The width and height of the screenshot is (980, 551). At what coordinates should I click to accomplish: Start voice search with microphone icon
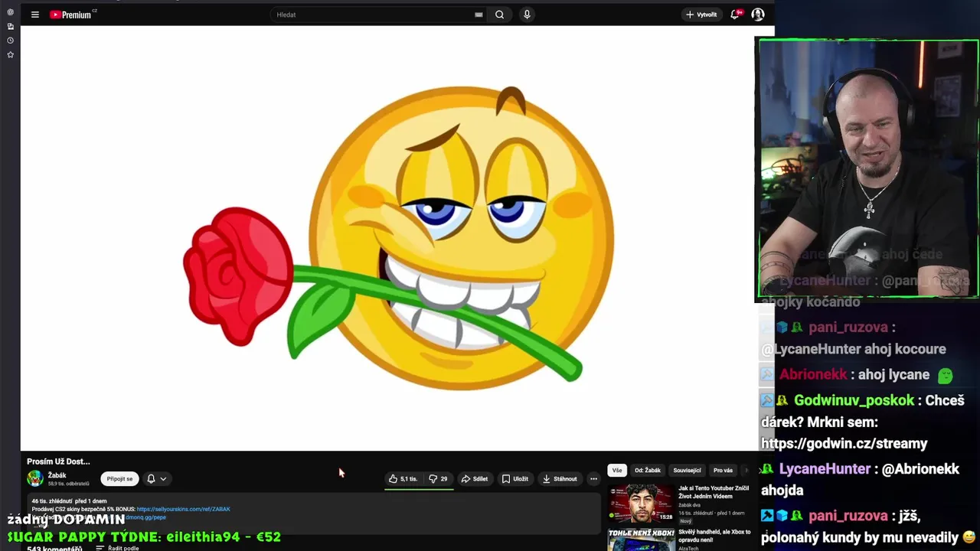coord(527,15)
